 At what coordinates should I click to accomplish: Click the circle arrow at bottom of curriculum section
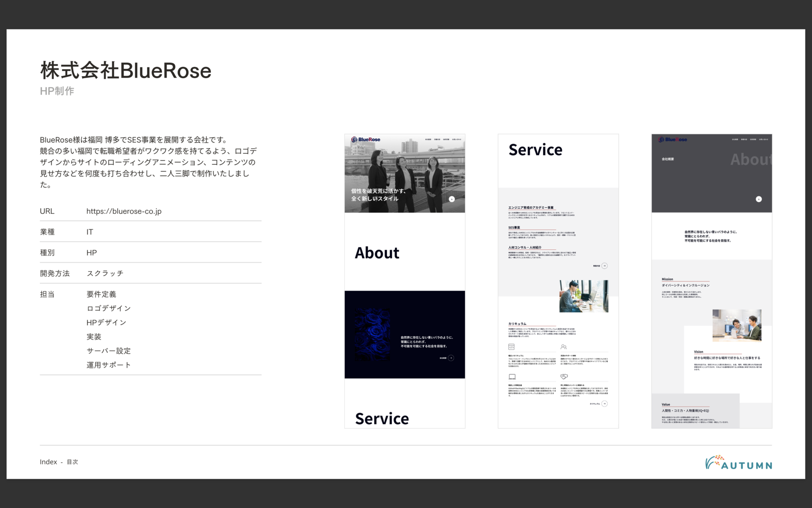[604, 404]
